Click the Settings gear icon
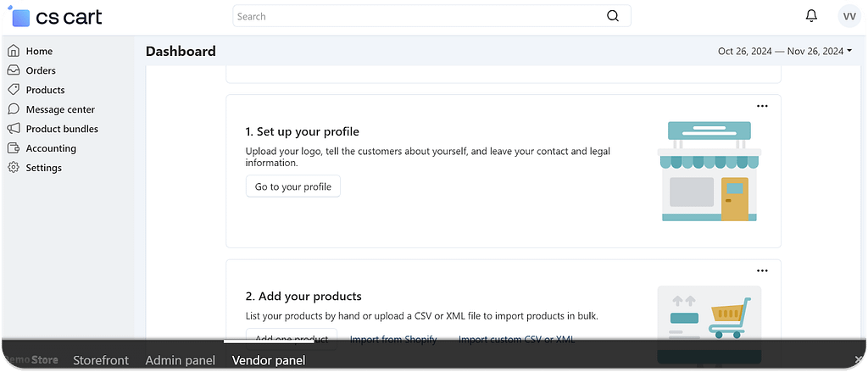868x372 pixels. coord(14,167)
